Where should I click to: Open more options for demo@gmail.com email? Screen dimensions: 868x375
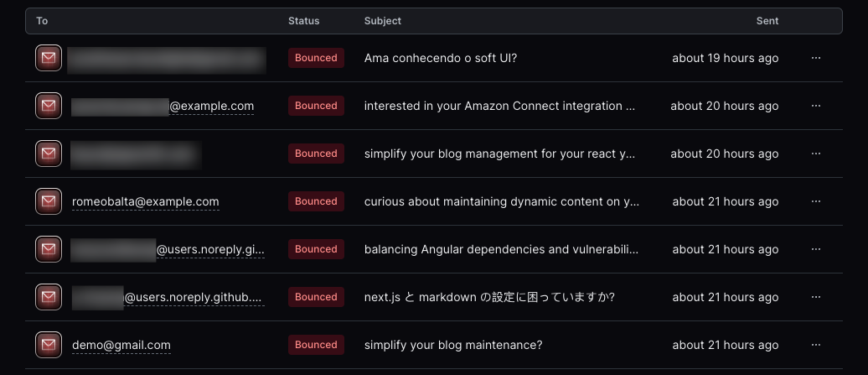click(x=815, y=345)
